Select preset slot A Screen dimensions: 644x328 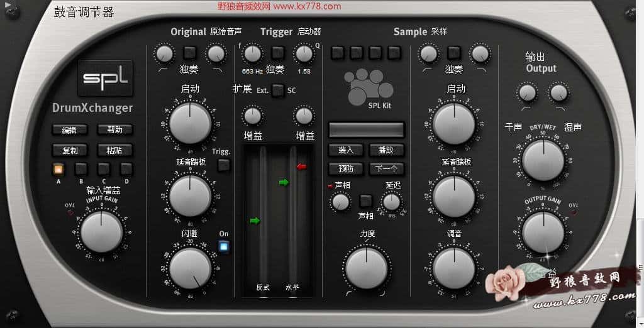point(58,169)
